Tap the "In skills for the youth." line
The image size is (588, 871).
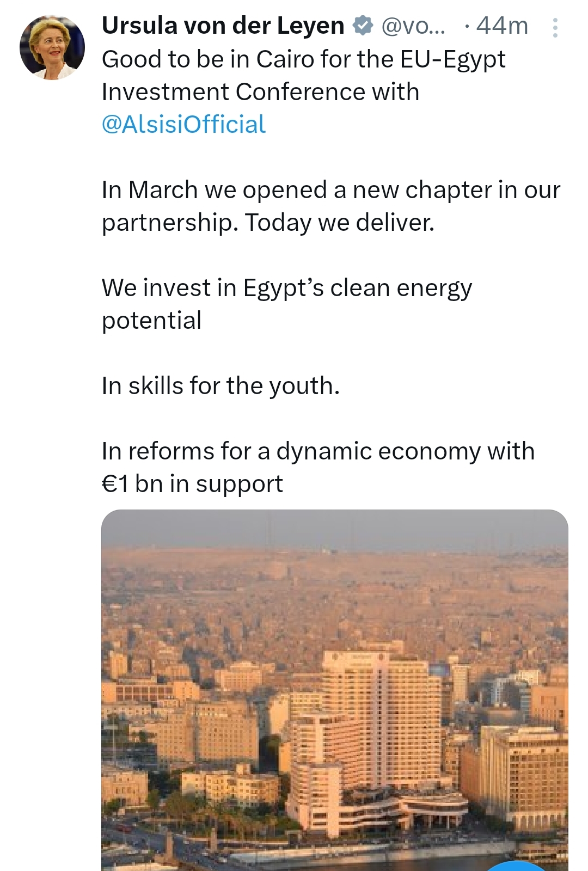pyautogui.click(x=220, y=385)
